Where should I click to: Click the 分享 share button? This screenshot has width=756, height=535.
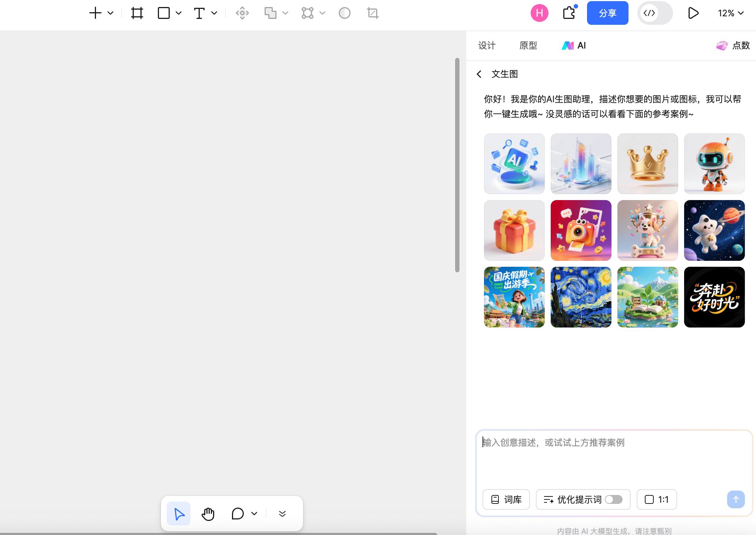607,13
